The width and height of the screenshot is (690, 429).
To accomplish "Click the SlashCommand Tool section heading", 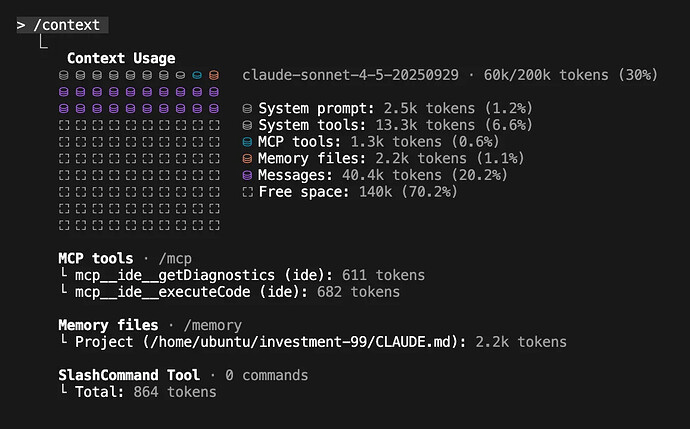I will 129,375.
